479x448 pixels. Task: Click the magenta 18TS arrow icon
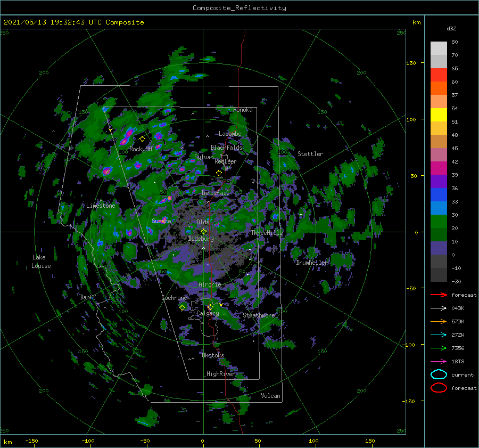tap(439, 362)
